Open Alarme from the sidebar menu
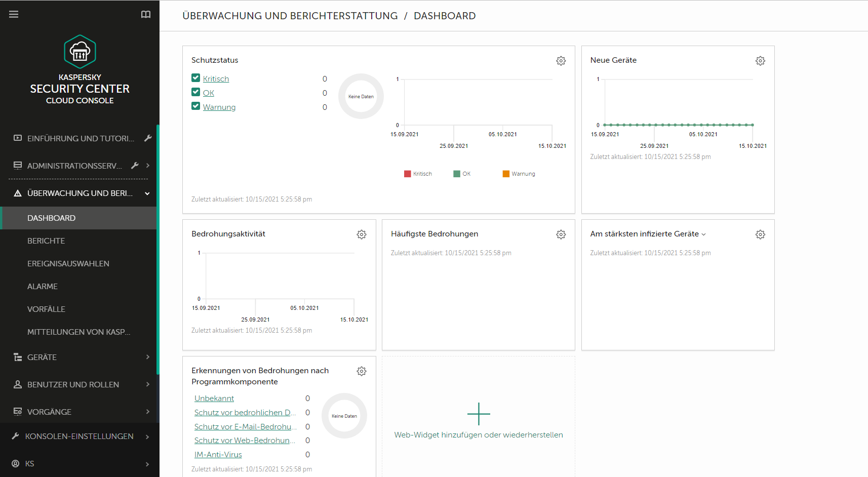The image size is (868, 477). (x=42, y=286)
